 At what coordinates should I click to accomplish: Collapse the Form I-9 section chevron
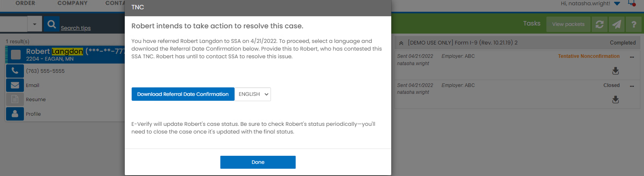pyautogui.click(x=401, y=43)
